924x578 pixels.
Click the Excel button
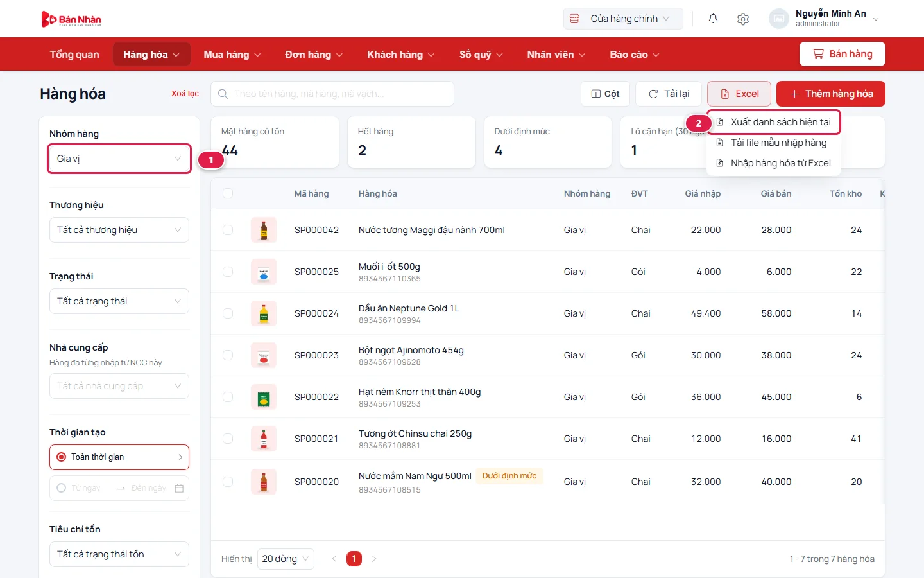[740, 94]
